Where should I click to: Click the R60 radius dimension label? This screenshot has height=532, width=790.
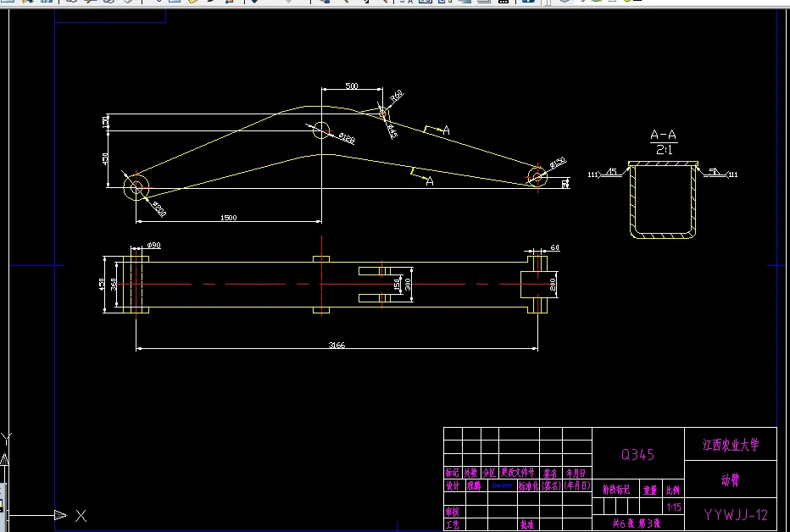point(398,96)
